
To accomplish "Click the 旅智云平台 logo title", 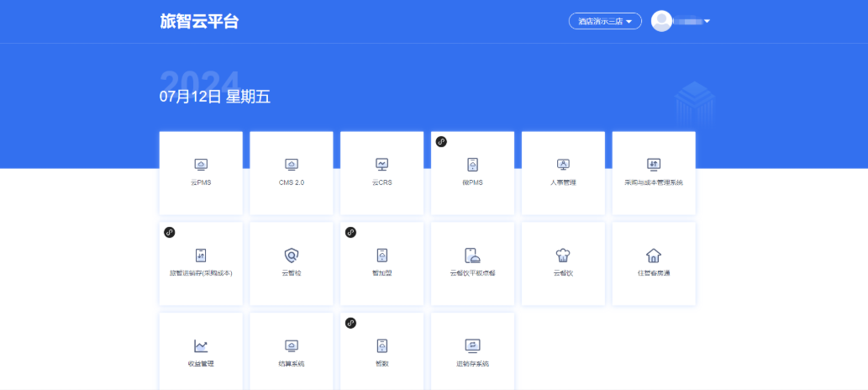I will pos(199,21).
